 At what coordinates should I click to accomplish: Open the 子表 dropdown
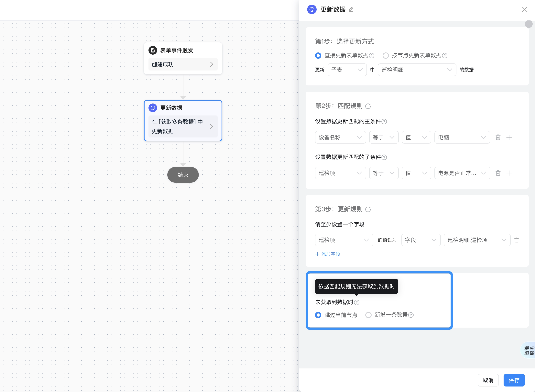(347, 70)
